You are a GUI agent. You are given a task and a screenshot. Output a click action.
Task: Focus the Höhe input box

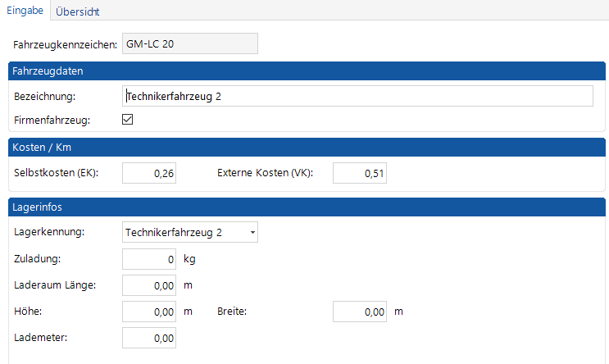point(149,312)
